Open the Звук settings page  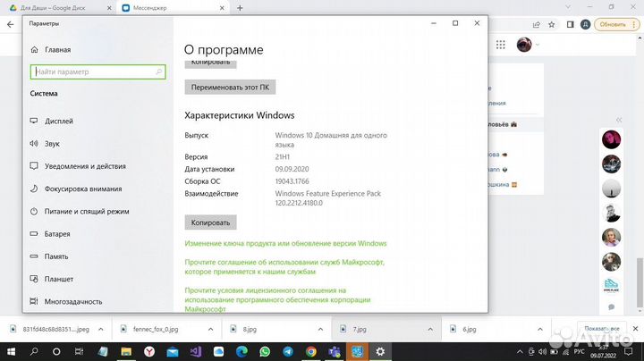pos(45,144)
